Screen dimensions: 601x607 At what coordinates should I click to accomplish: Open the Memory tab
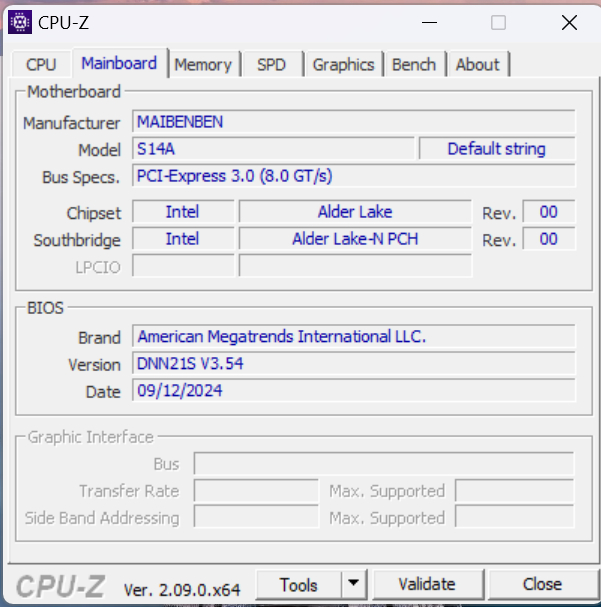(x=202, y=64)
